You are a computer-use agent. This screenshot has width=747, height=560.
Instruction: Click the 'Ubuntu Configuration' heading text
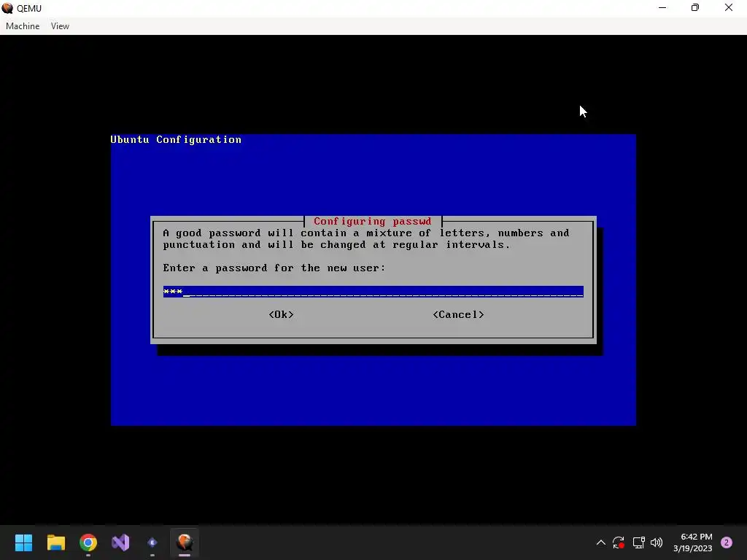coord(176,139)
